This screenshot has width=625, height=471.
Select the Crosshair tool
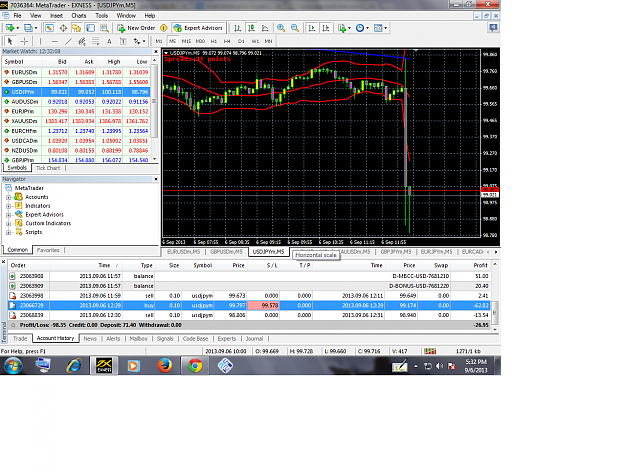[x=24, y=41]
